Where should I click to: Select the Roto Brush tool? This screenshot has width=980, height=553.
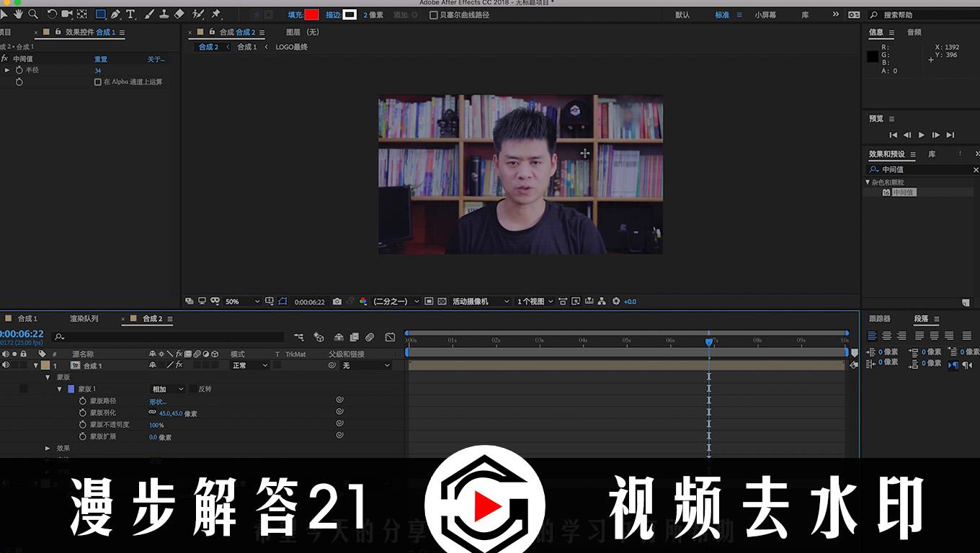click(197, 14)
